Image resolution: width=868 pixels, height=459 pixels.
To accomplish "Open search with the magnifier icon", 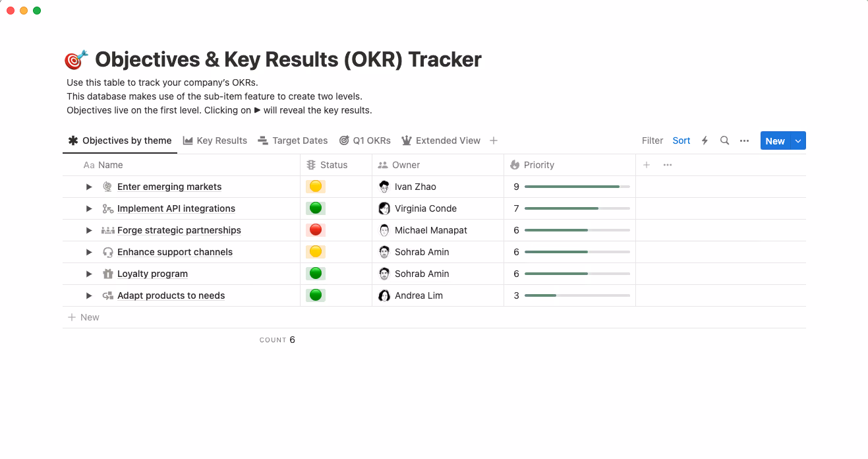I will tap(724, 140).
